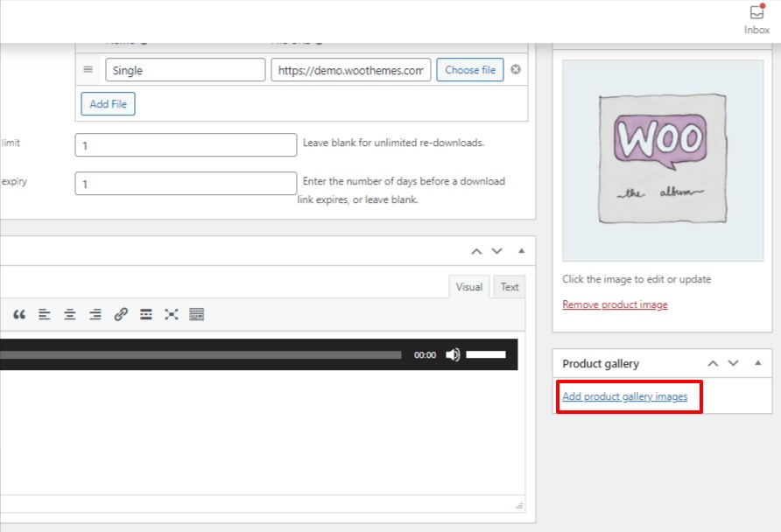Select the Visual editor tab
781x532 pixels.
[468, 286]
